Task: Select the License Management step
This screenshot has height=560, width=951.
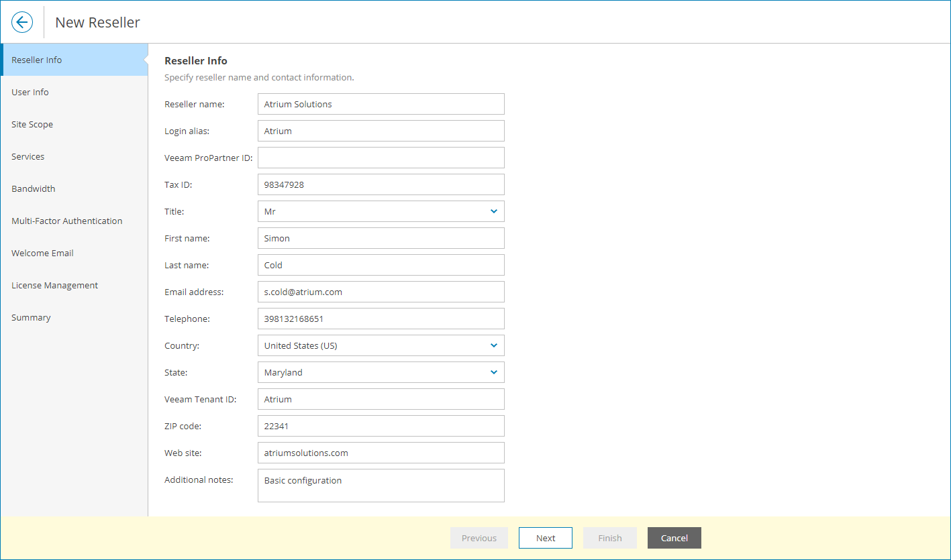Action: tap(54, 285)
